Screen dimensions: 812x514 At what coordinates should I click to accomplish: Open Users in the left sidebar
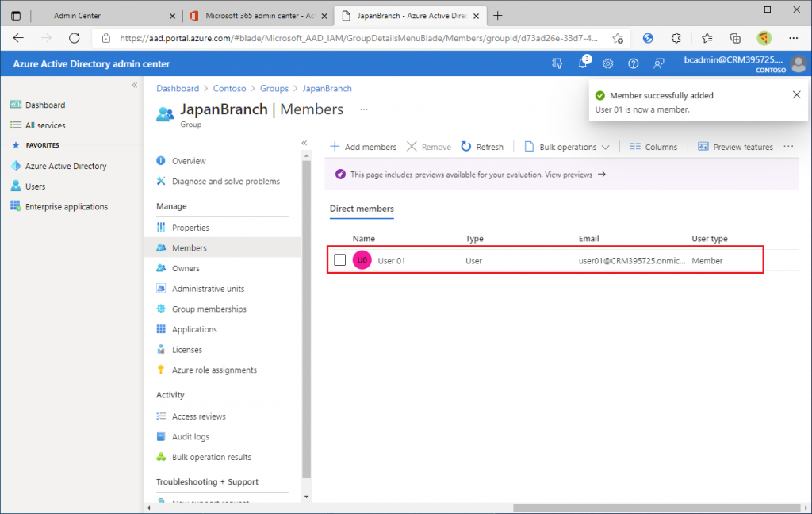pos(35,186)
